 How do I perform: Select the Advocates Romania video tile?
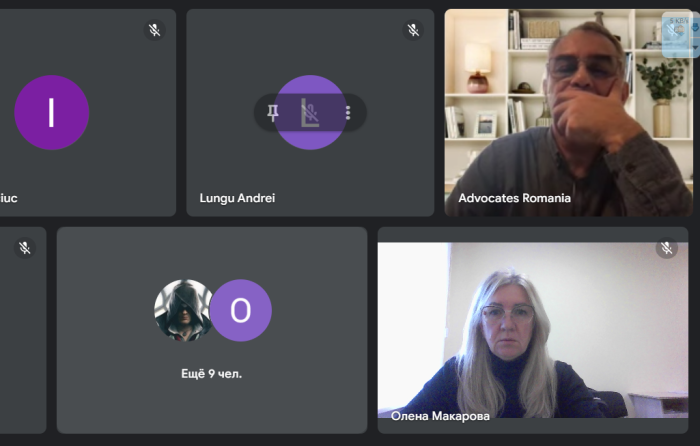(568, 113)
